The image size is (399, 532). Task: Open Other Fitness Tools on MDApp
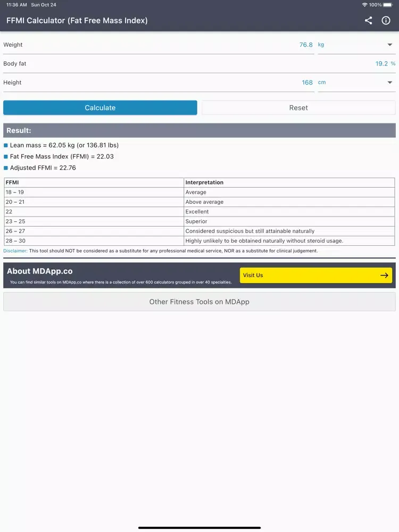tap(199, 302)
